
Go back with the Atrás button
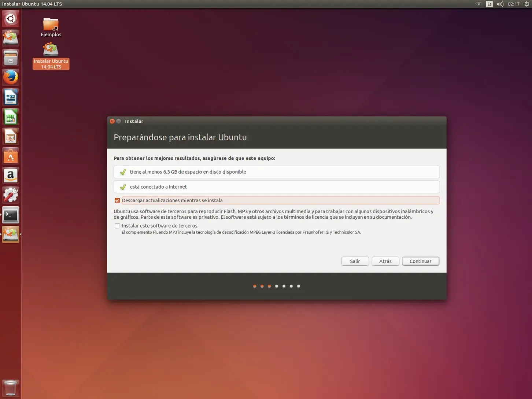click(385, 261)
